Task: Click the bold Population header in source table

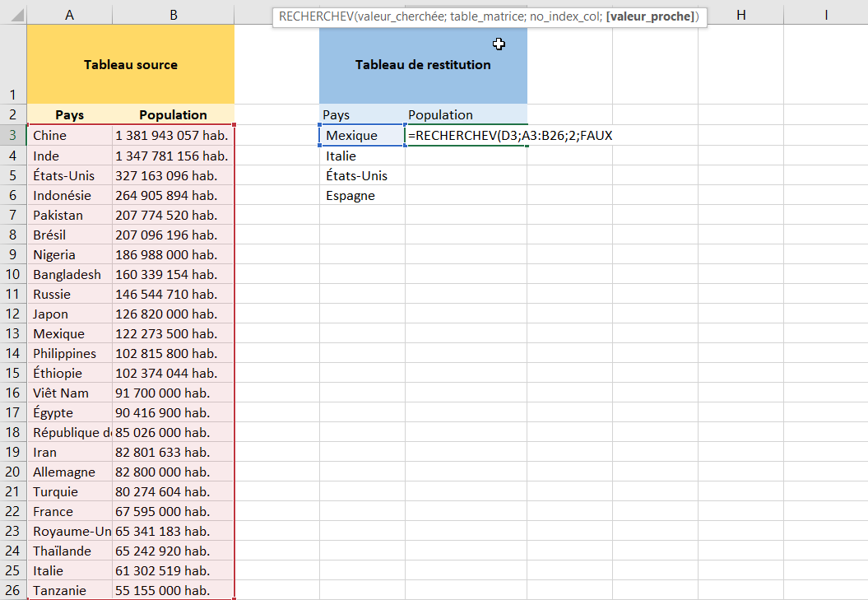Action: pos(173,115)
